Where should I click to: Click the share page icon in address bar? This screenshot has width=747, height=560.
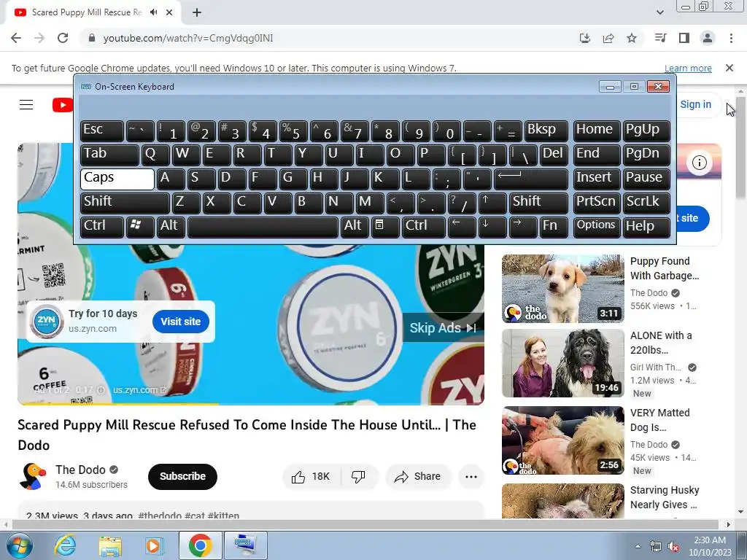pyautogui.click(x=608, y=38)
